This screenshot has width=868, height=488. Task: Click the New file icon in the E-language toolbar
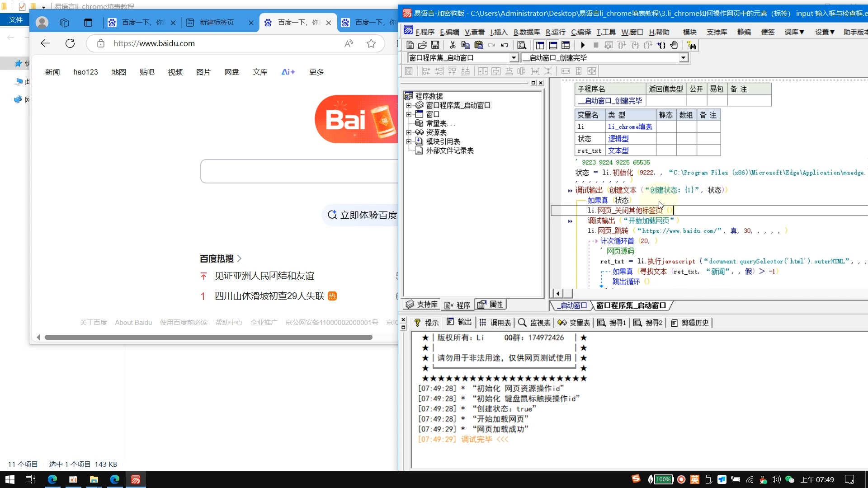point(410,45)
